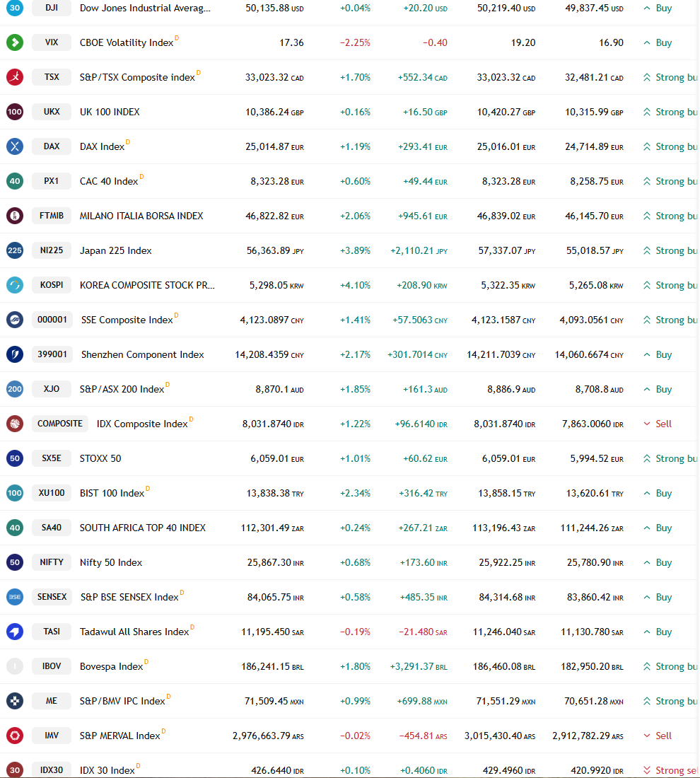Image resolution: width=700 pixels, height=778 pixels.
Task: Open the FTMIB ticker symbol
Action: (x=52, y=216)
